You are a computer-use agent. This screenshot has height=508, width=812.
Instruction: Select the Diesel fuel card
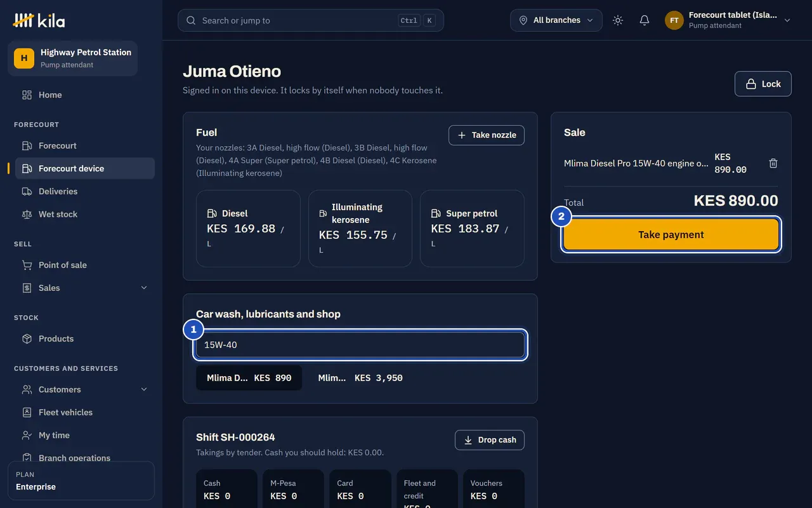248,229
